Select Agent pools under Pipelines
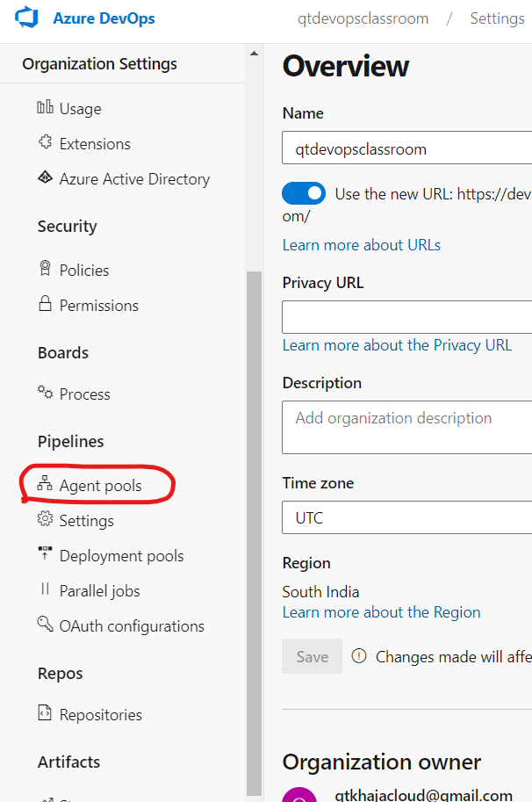Screen dimensions: 532x802 pyautogui.click(x=101, y=486)
